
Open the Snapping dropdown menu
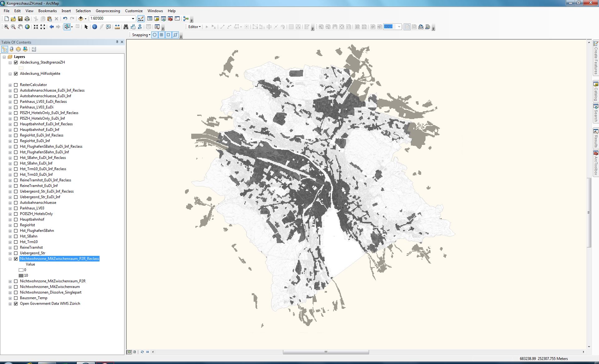[x=141, y=35]
